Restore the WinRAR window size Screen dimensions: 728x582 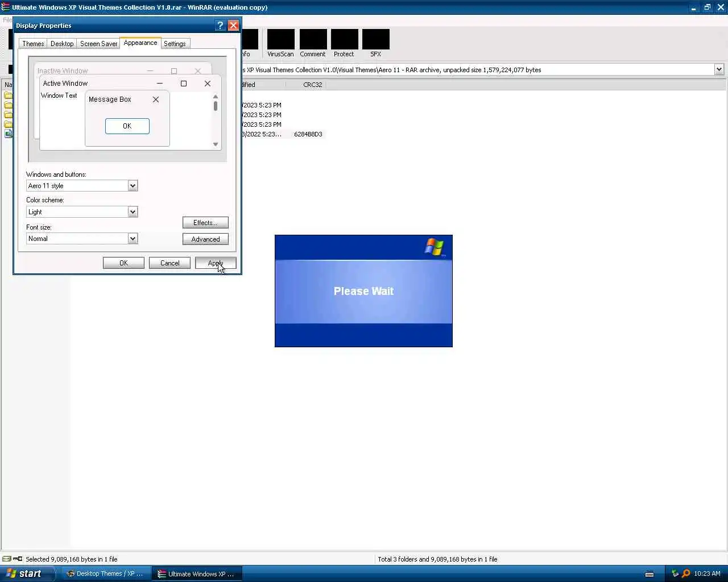coord(707,7)
